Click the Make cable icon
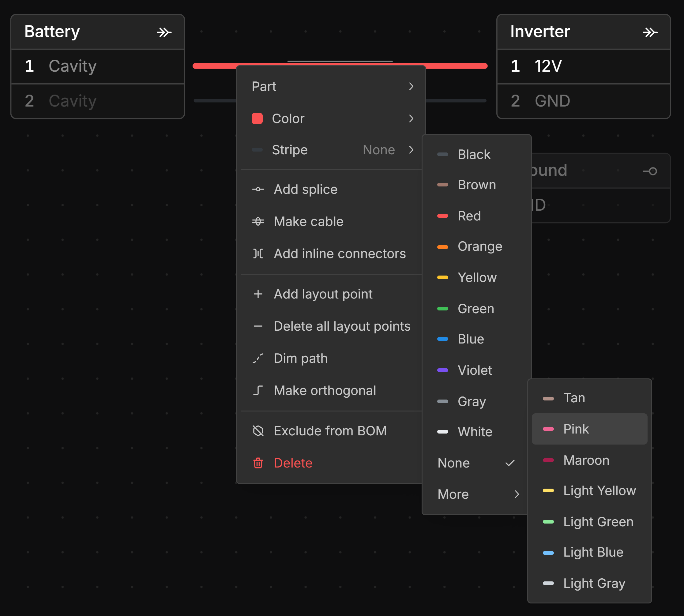This screenshot has height=616, width=684. pyautogui.click(x=258, y=221)
